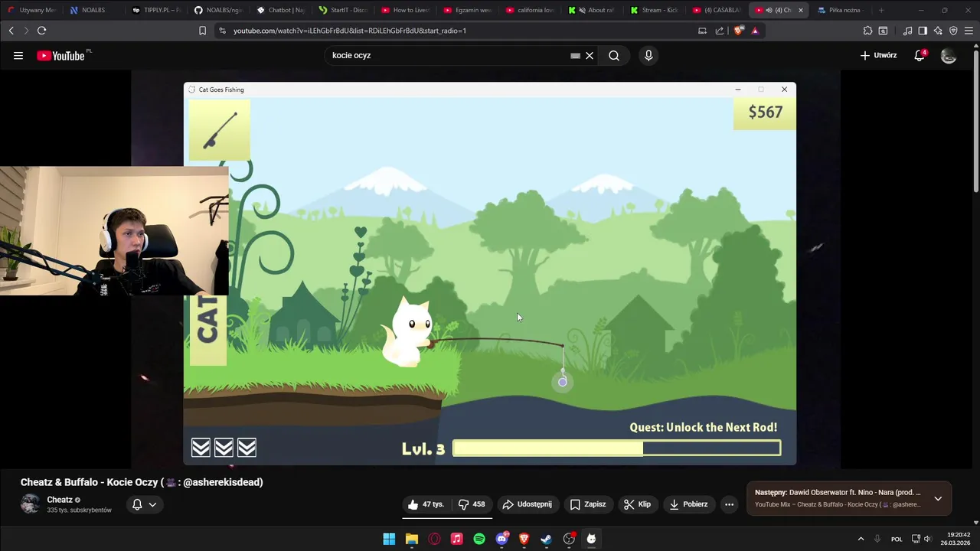Switch to the TIPPLY.PL tab
Image resolution: width=980 pixels, height=551 pixels.
156,10
